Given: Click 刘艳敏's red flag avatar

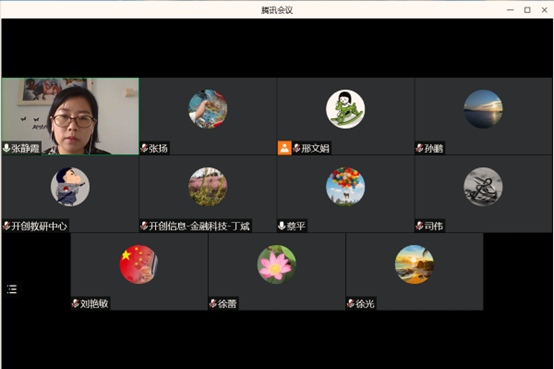Looking at the screenshot, I should [x=139, y=264].
